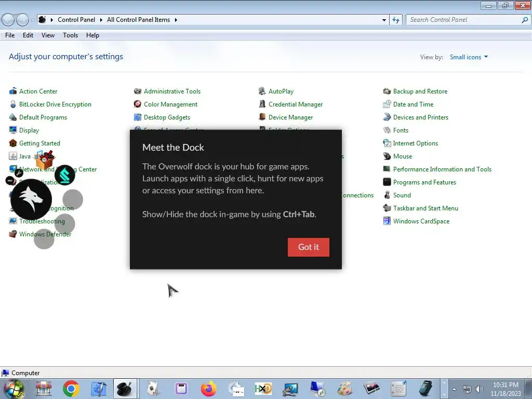Open the Edit menu

[28, 35]
